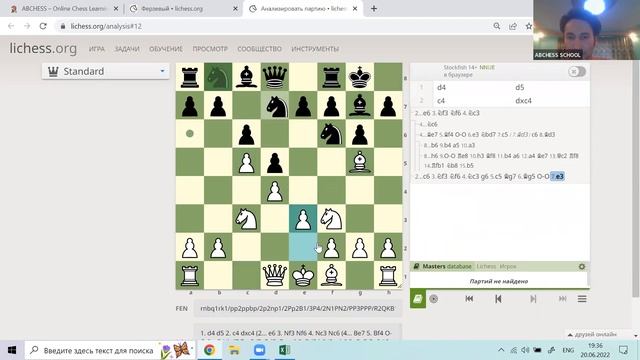
Task: Click the FEN input field
Action: click(297, 309)
